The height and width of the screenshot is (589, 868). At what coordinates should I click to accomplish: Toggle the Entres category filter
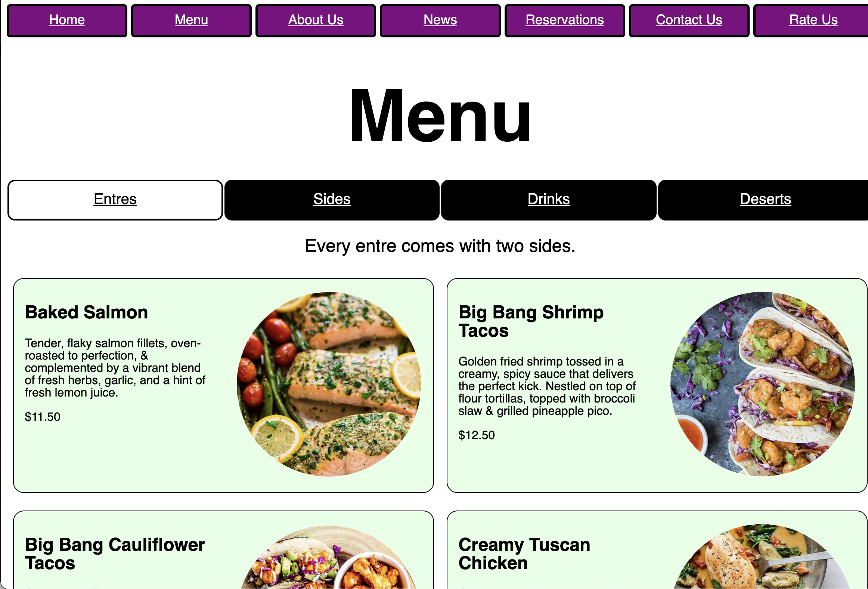[114, 199]
